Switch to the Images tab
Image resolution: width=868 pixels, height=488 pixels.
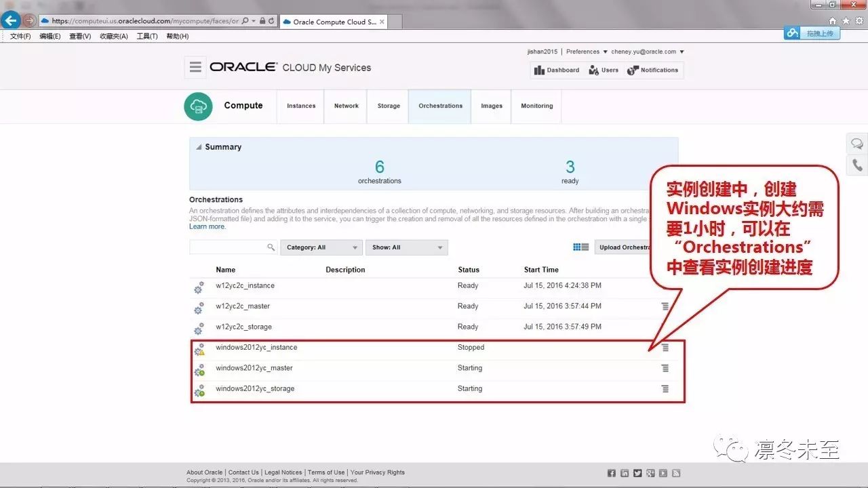coord(492,106)
